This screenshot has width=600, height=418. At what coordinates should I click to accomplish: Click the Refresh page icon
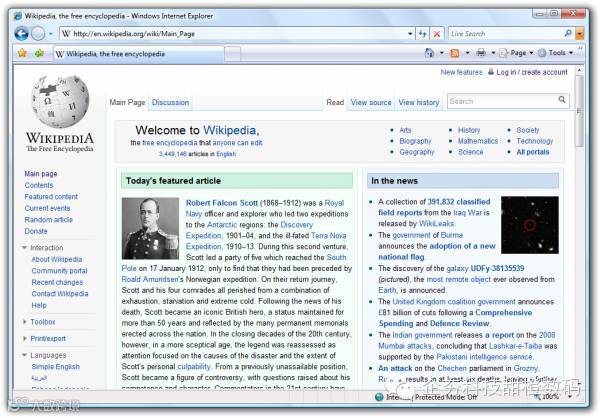click(422, 34)
